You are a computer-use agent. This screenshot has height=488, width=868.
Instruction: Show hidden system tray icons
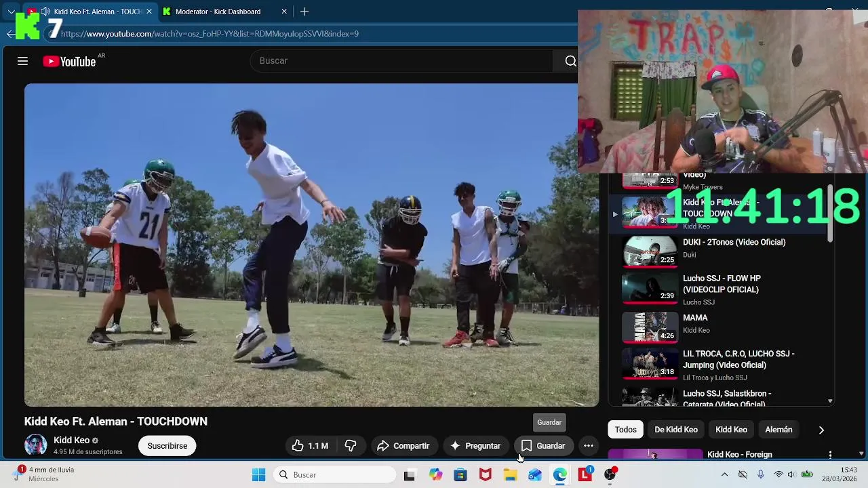[724, 475]
